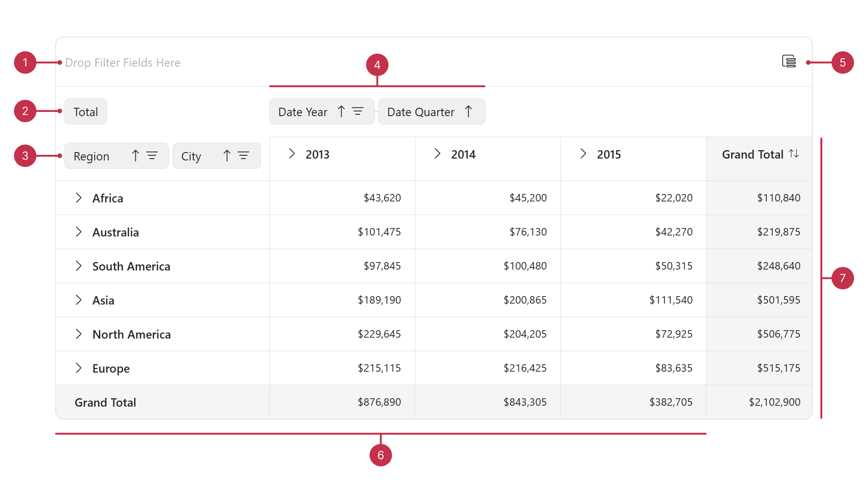Open the field list panel icon

point(789,62)
